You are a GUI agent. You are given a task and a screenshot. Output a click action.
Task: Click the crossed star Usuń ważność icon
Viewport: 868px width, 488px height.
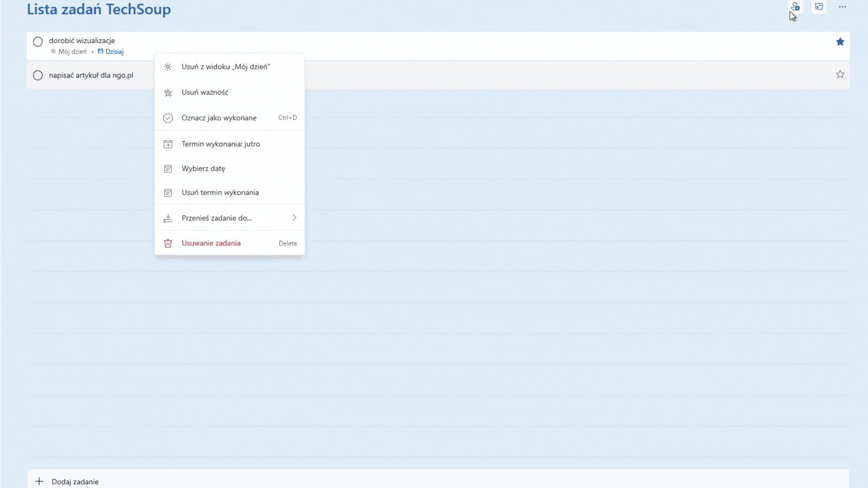(168, 93)
